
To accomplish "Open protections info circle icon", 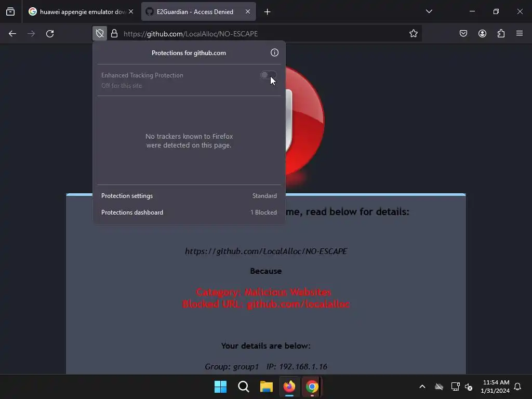I will tap(274, 52).
